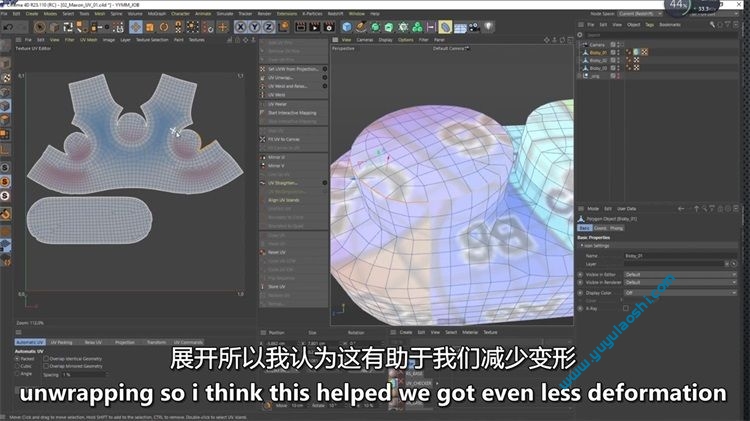Screen dimensions: 750x421
Task: Open the UV Mesh menu
Action: pyautogui.click(x=88, y=40)
